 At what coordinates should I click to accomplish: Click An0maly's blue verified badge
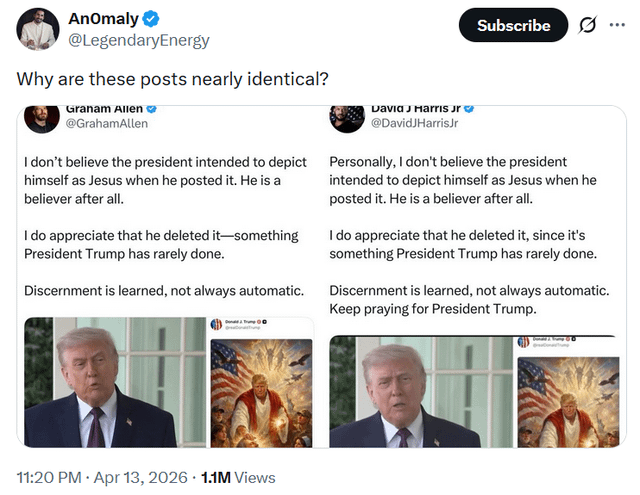click(x=151, y=20)
